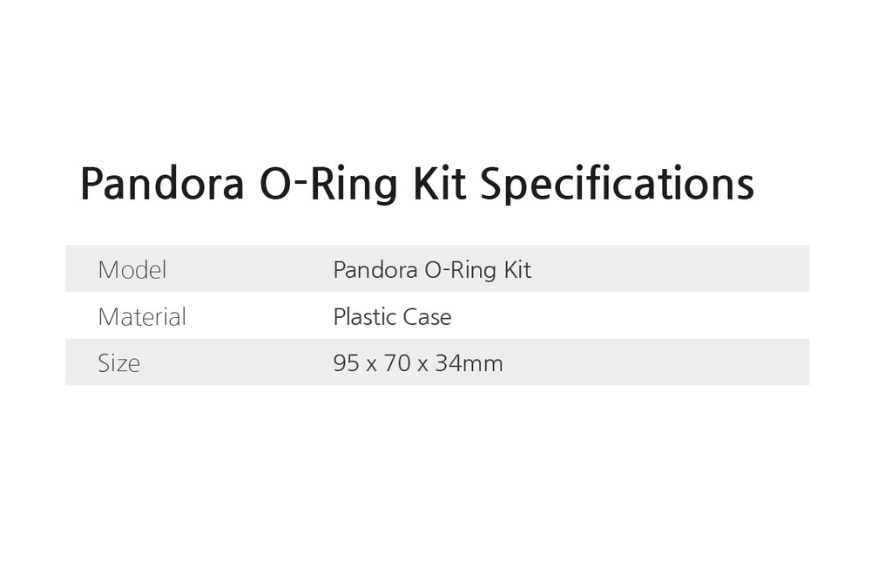The width and height of the screenshot is (871, 588).
Task: Click the "Model" row label
Action: coord(132,270)
